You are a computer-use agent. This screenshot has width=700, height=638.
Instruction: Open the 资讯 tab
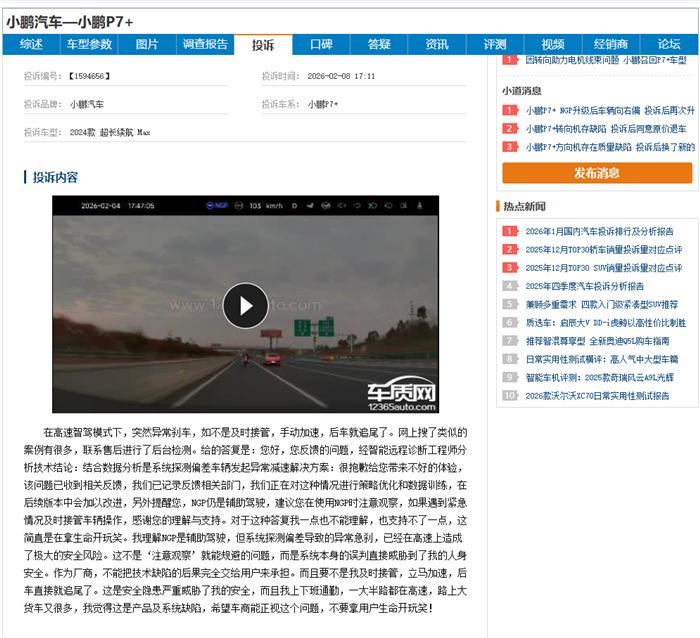437,44
